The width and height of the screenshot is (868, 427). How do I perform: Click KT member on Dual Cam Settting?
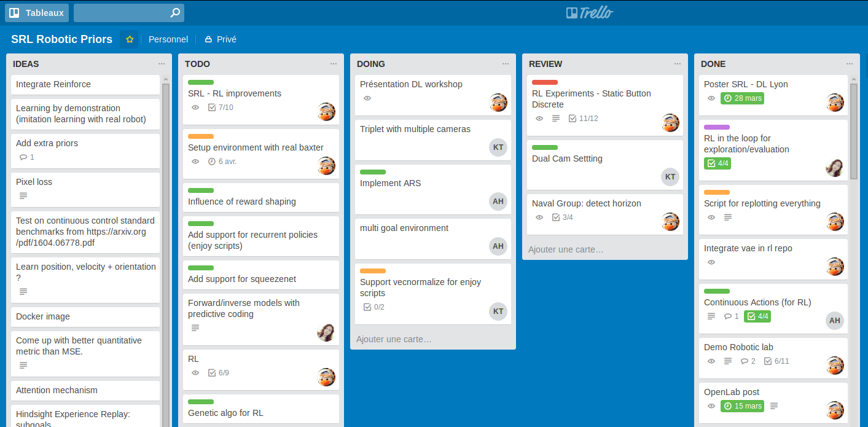[x=670, y=177]
